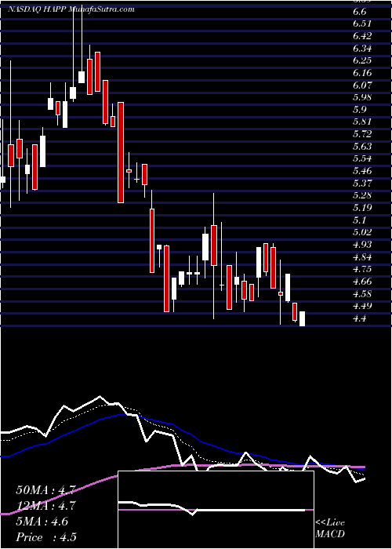Click the 6.25 price axis label
Image resolution: width=392 pixels, height=549 pixels.
tap(362, 60)
